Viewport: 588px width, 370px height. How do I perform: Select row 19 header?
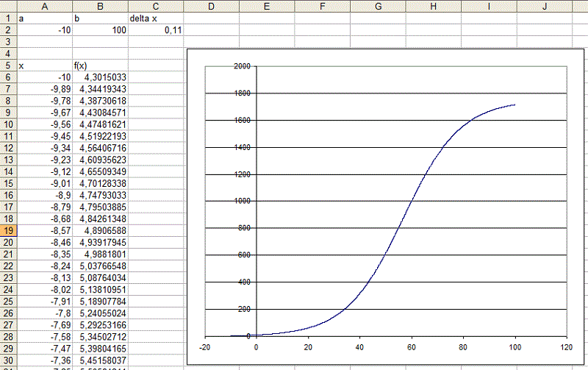pyautogui.click(x=8, y=230)
